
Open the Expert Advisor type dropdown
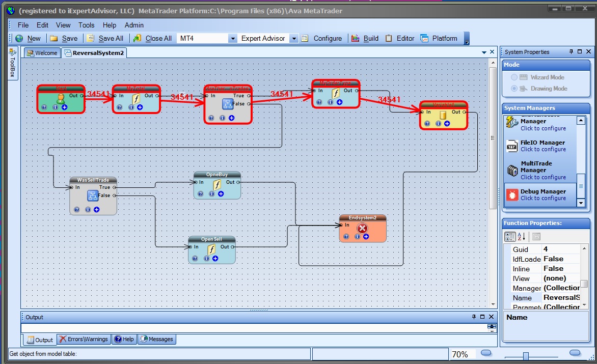coord(293,38)
